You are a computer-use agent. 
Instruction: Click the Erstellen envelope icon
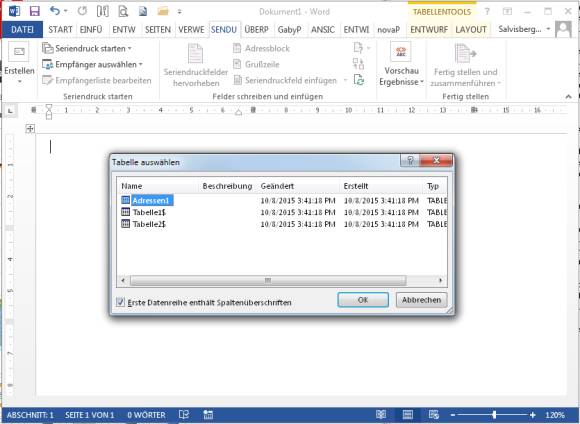point(19,52)
